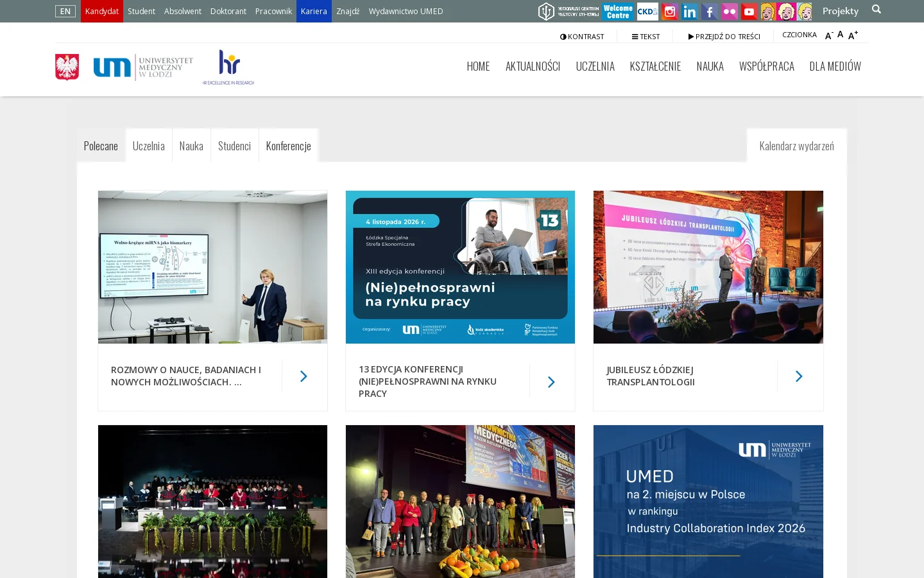Reset font size with middle A
Image resolution: width=924 pixels, height=578 pixels.
[x=840, y=35]
